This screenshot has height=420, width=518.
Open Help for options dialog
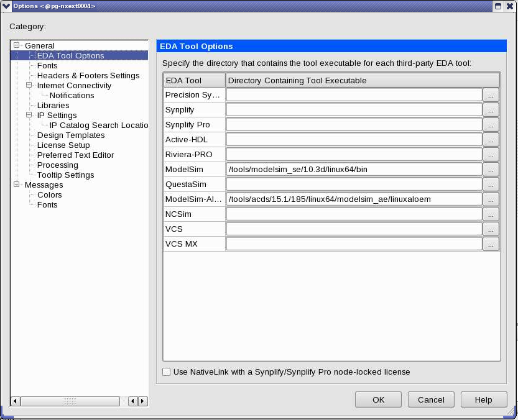(484, 399)
